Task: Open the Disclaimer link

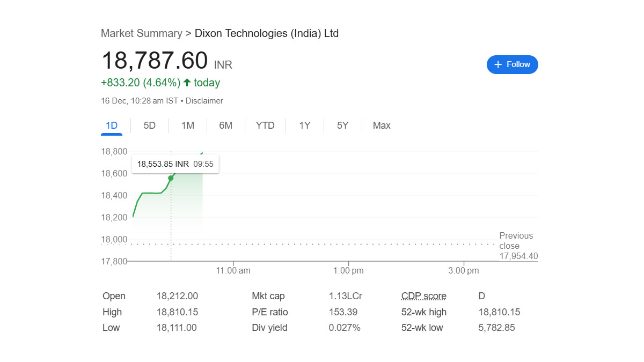Action: pos(204,101)
